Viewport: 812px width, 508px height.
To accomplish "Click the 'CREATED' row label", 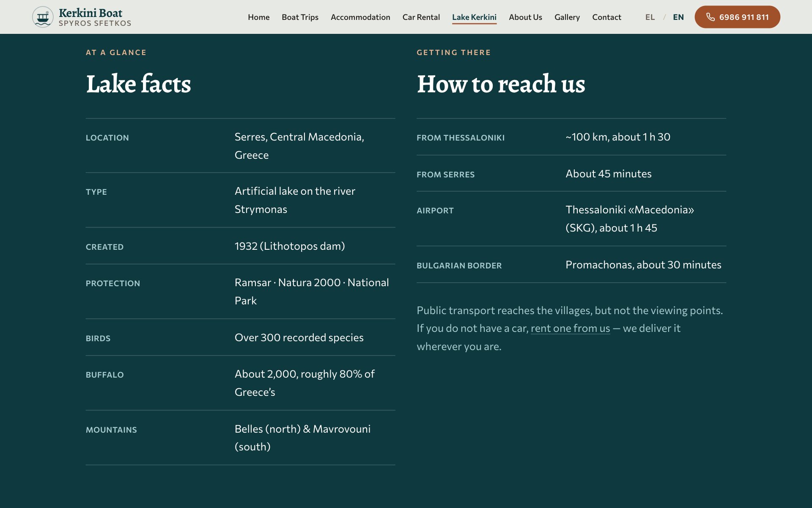I will [105, 247].
